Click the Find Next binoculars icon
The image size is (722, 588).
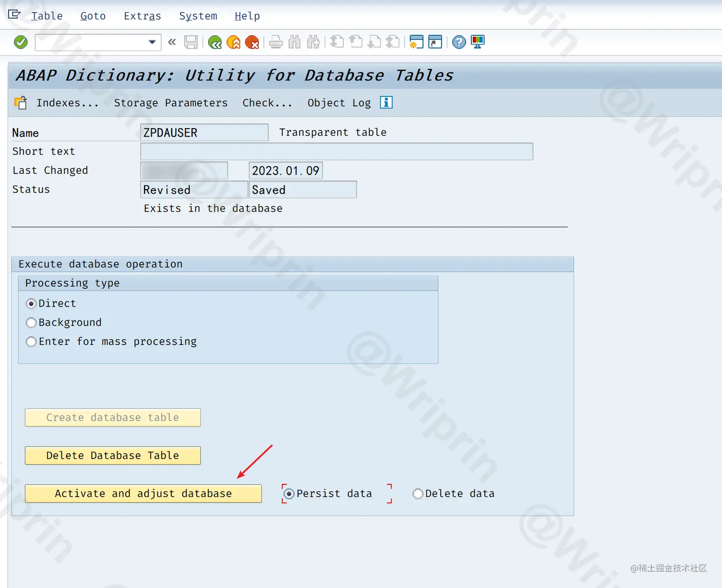click(x=313, y=42)
